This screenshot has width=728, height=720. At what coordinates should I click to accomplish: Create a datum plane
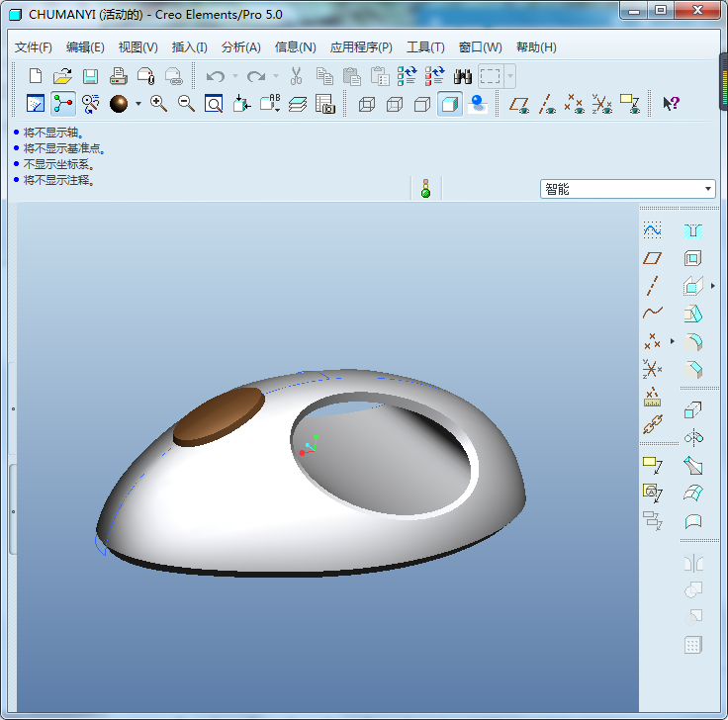652,258
